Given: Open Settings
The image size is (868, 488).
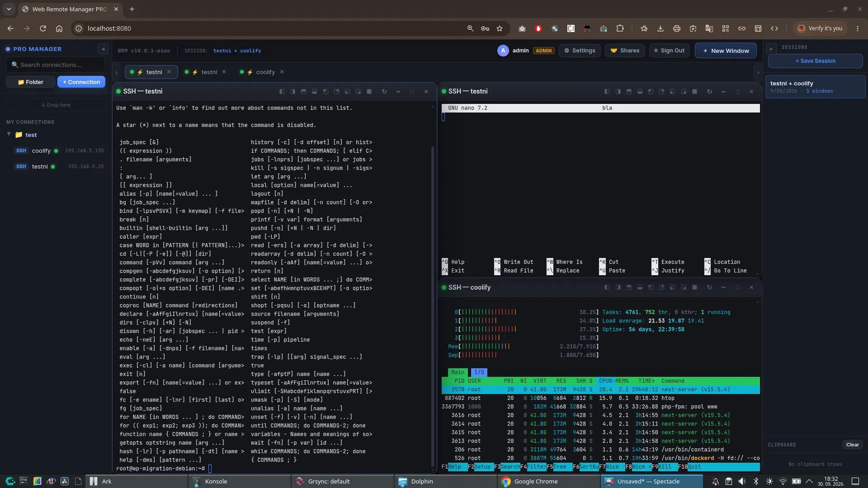Looking at the screenshot, I should (580, 51).
